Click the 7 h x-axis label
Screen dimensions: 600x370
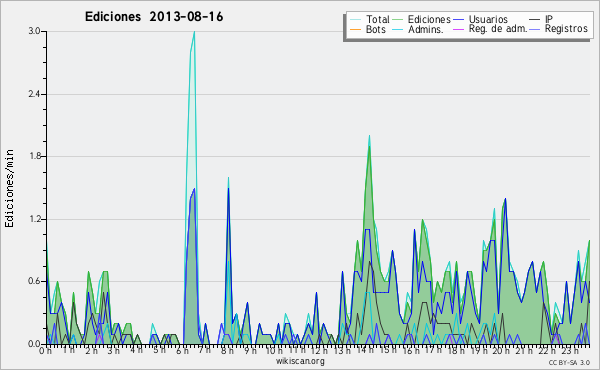205,350
